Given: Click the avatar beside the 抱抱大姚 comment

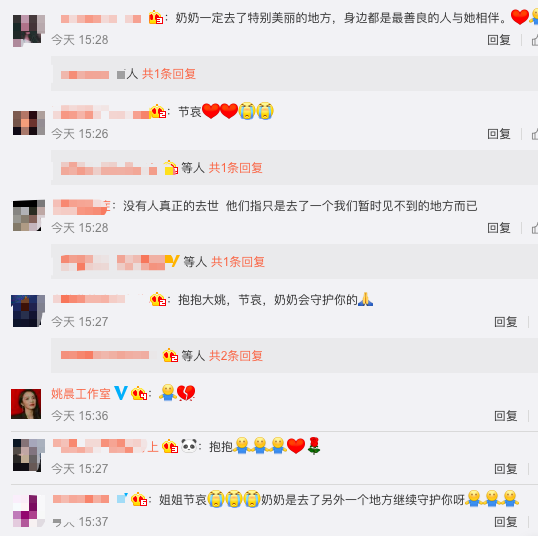Looking at the screenshot, I should pyautogui.click(x=28, y=311).
